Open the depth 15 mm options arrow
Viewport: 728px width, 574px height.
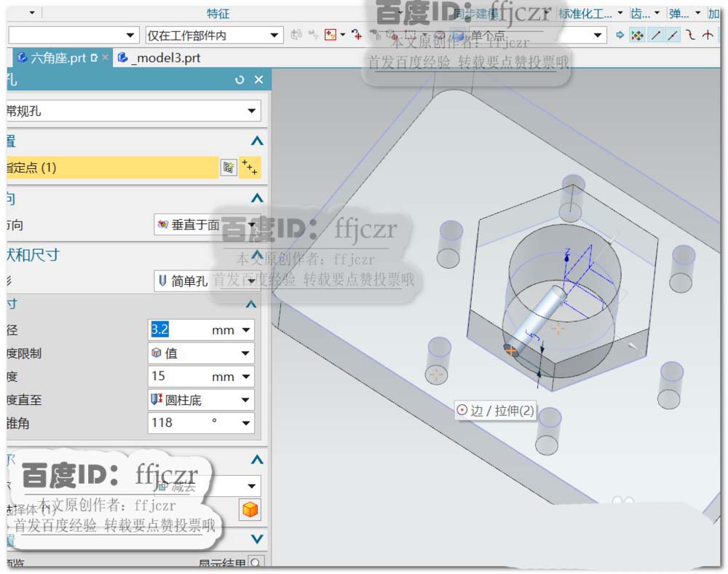246,377
